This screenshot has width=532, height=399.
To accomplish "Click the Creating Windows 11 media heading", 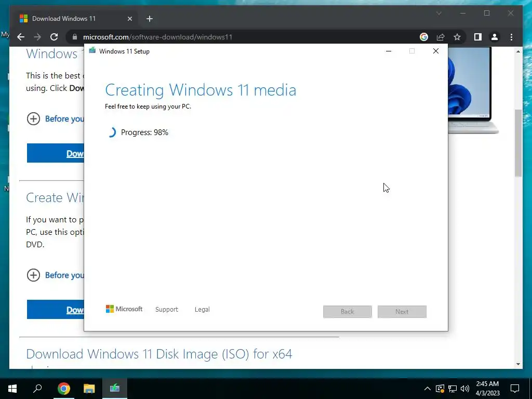I will point(201,90).
